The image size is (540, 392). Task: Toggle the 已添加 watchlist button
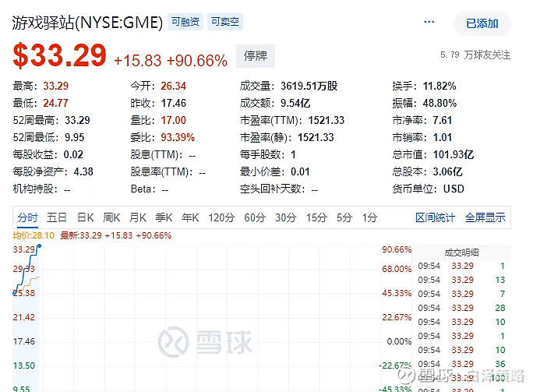coord(482,23)
